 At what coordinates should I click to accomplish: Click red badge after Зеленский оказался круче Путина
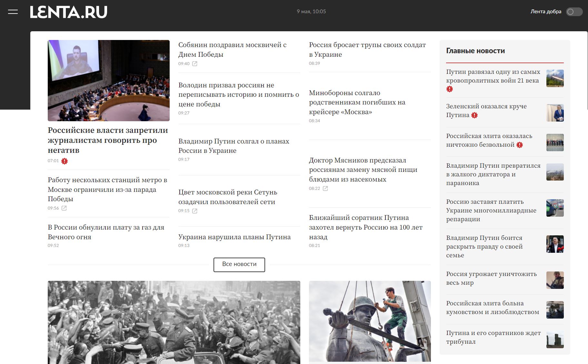click(x=474, y=115)
